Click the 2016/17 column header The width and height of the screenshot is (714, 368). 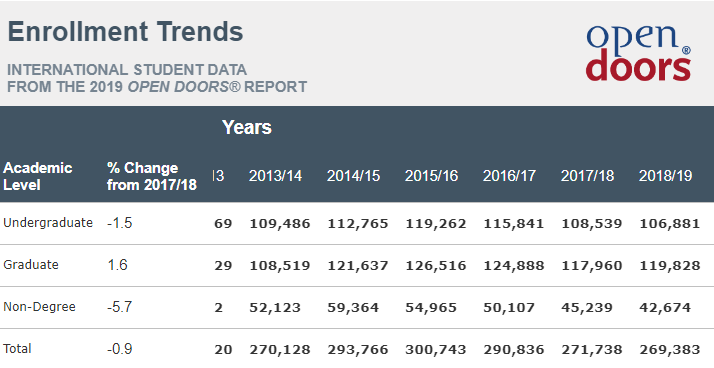coord(510,176)
